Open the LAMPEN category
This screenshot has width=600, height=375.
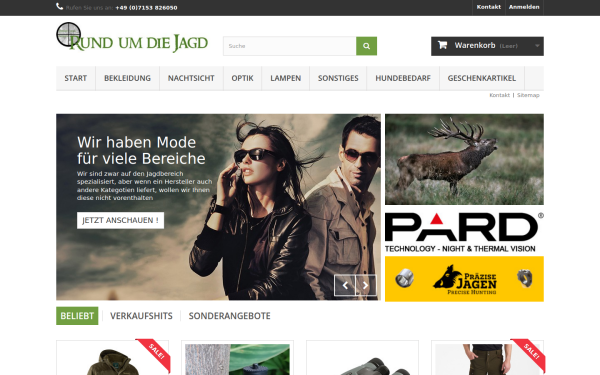point(285,78)
